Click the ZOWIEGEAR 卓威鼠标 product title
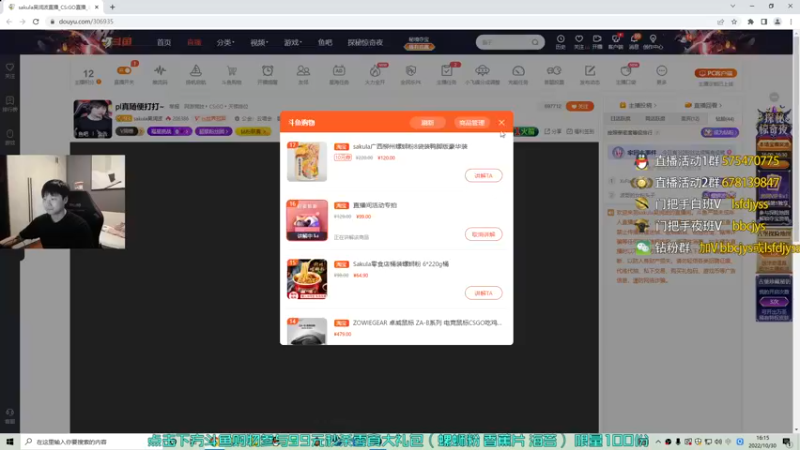The height and width of the screenshot is (450, 800). point(427,322)
